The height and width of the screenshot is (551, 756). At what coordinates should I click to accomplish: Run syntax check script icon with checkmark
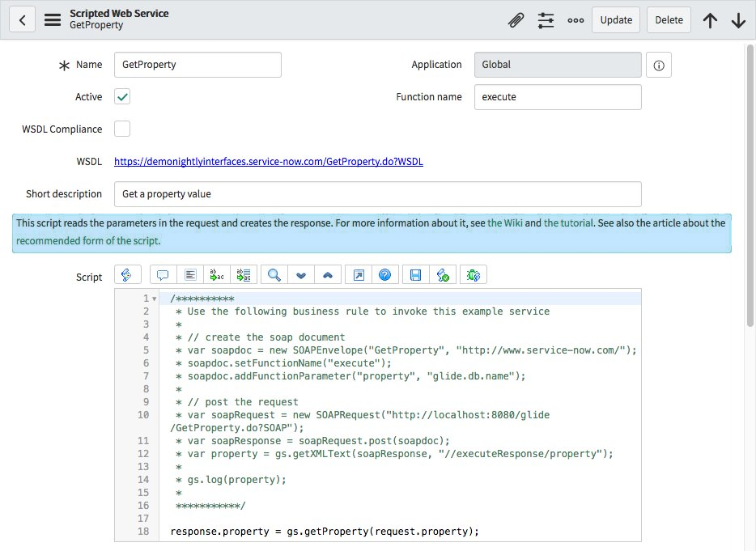[443, 275]
